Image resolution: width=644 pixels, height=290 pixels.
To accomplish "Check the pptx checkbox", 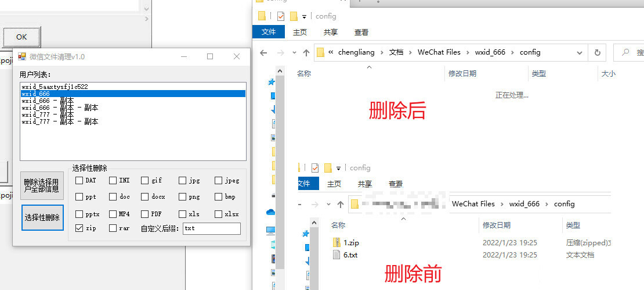I will (79, 214).
